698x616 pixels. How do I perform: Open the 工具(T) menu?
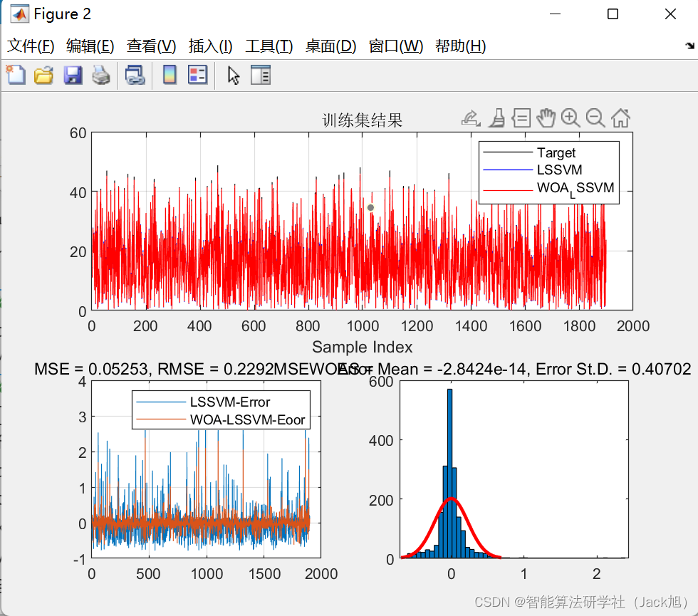269,46
